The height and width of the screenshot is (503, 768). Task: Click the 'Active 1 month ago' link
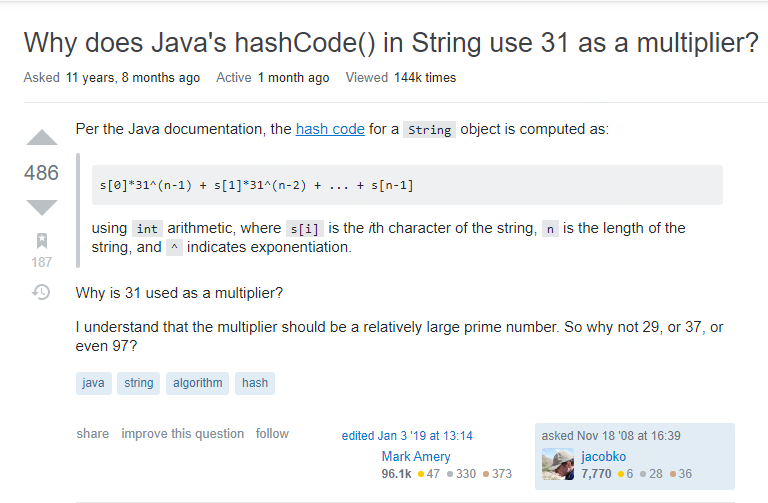pyautogui.click(x=293, y=78)
